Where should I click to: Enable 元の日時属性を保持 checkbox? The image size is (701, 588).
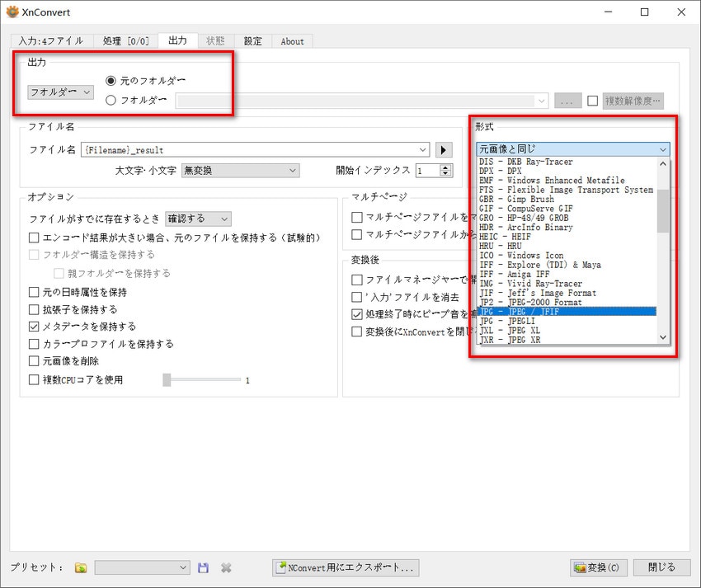tap(34, 292)
